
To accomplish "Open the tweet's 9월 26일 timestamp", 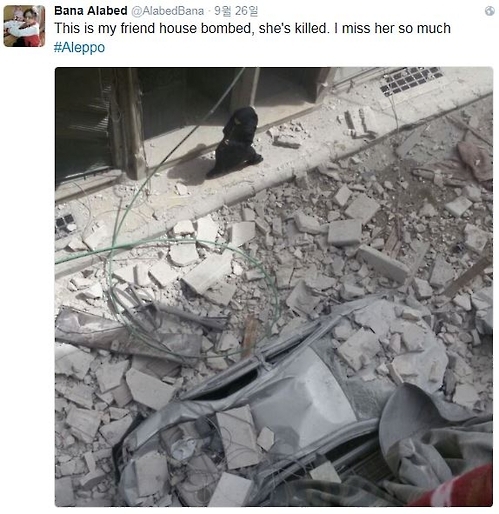I will pos(236,11).
